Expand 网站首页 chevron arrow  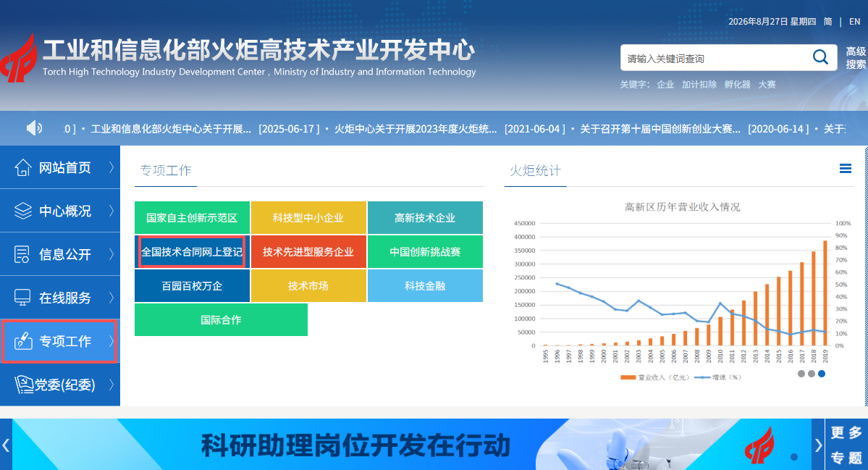[111, 167]
